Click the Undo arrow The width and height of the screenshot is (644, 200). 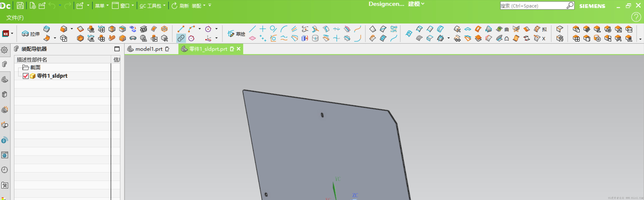click(x=52, y=6)
